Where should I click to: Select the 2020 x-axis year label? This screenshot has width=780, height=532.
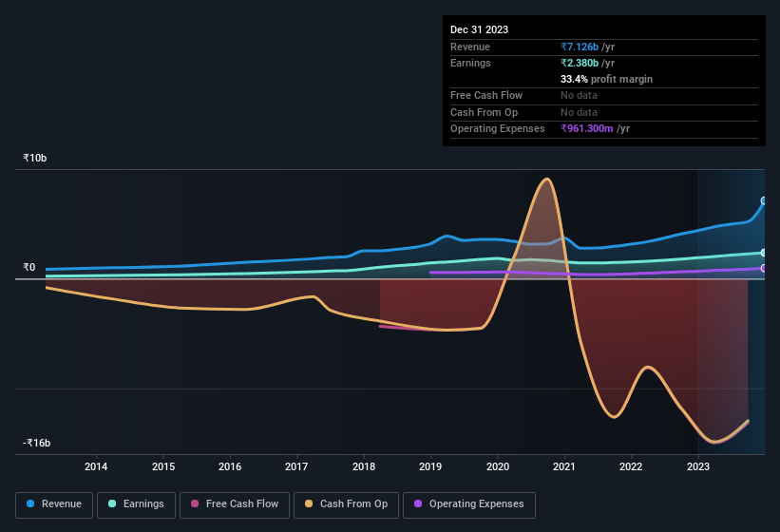pos(497,466)
